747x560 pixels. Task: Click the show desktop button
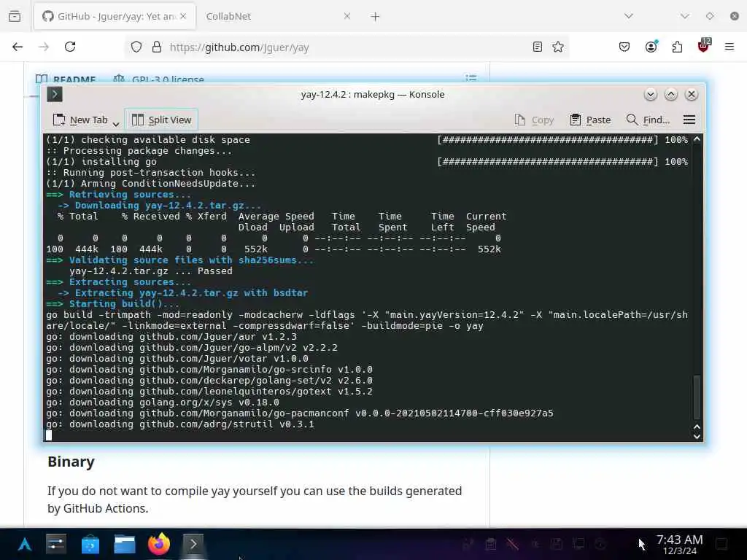721,544
